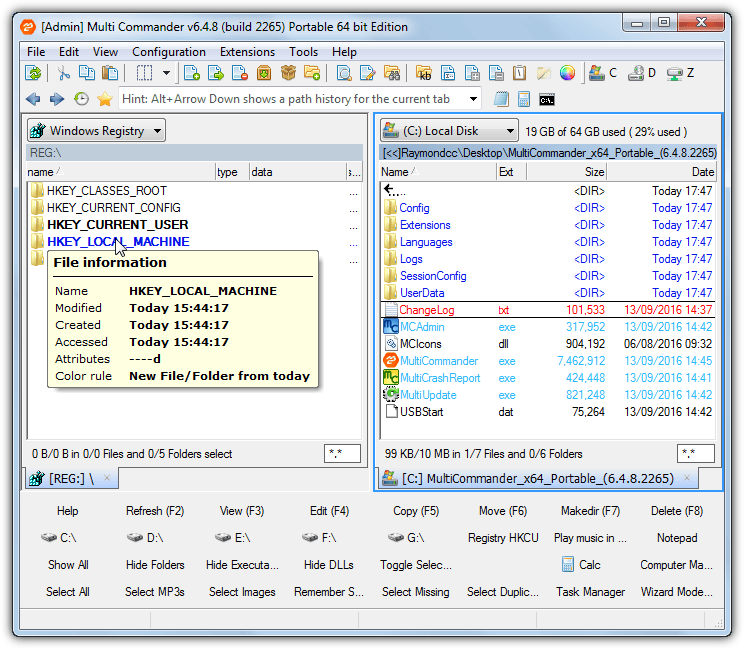Click the find files binoculars icon
744x648 pixels.
click(392, 74)
